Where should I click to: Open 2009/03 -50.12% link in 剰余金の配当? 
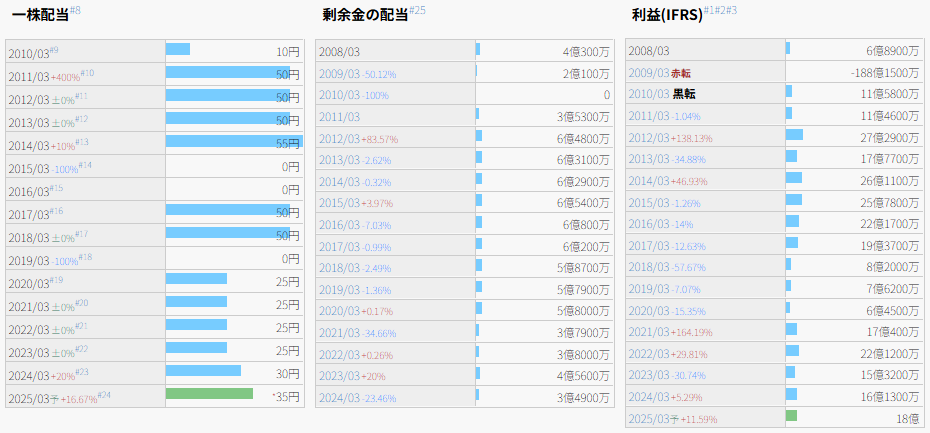point(358,74)
